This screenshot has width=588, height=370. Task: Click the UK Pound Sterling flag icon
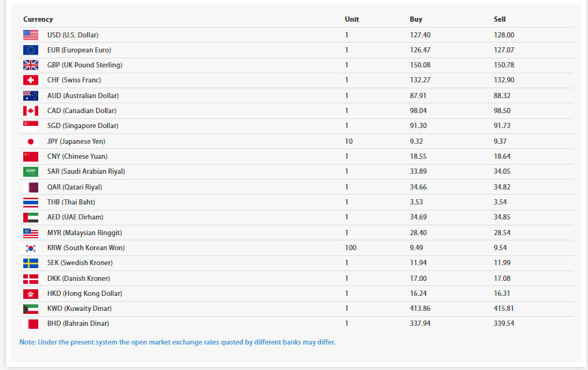31,65
